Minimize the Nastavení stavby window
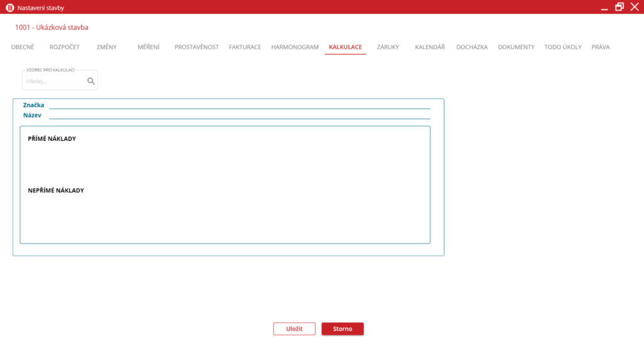Screen dimensions: 644x345 tap(604, 8)
